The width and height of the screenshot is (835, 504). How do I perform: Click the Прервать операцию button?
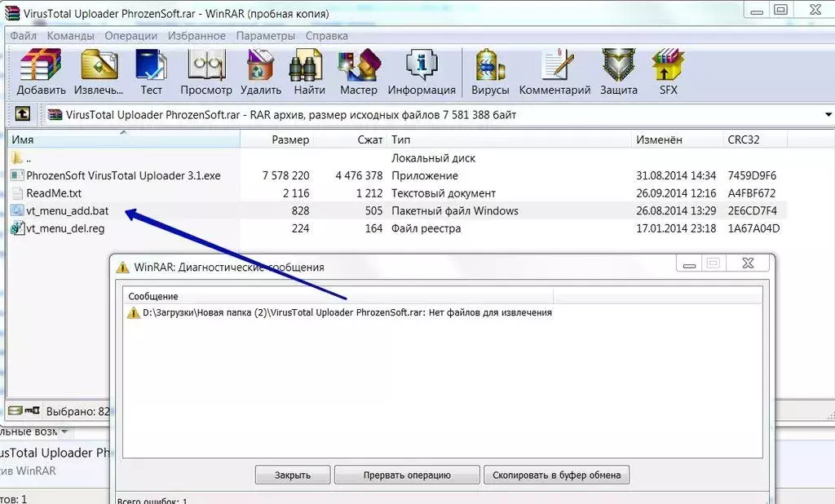[x=407, y=475]
